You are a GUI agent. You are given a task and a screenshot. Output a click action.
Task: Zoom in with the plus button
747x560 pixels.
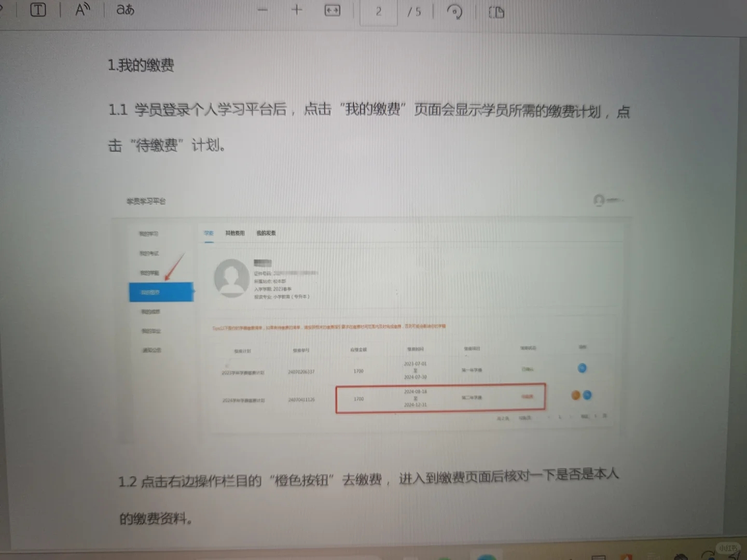(297, 10)
